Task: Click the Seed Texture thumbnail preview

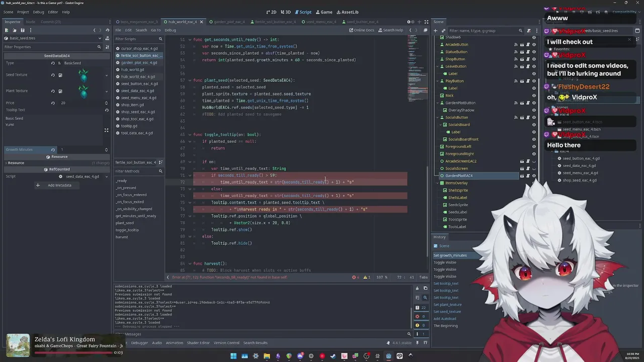Action: (x=83, y=75)
